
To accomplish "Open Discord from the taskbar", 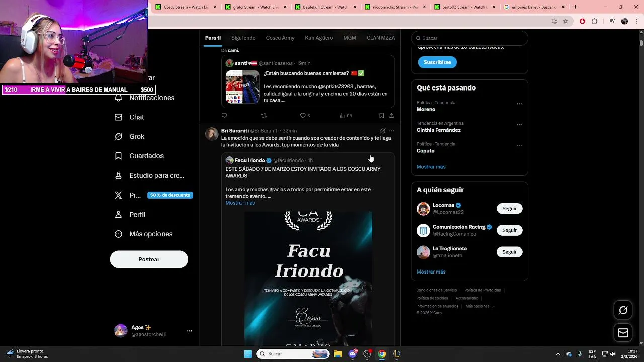I will pyautogui.click(x=353, y=354).
